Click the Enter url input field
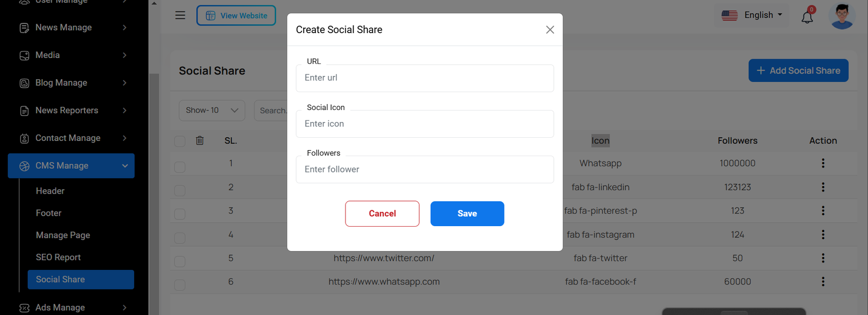Screen dimensions: 868x315 click(425, 78)
